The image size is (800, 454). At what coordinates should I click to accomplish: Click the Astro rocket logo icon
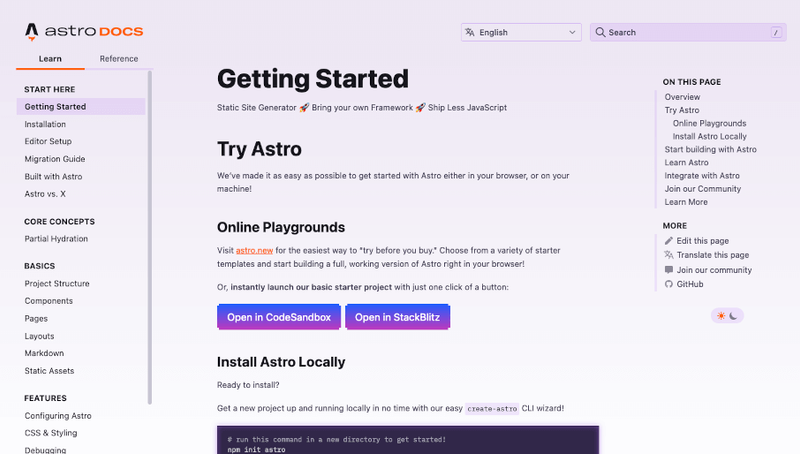click(x=32, y=31)
